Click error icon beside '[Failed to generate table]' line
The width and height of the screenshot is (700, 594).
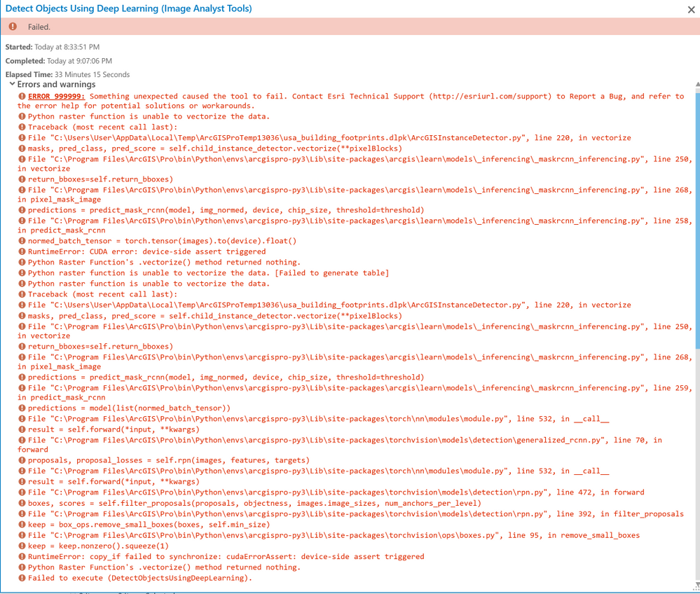click(x=22, y=273)
